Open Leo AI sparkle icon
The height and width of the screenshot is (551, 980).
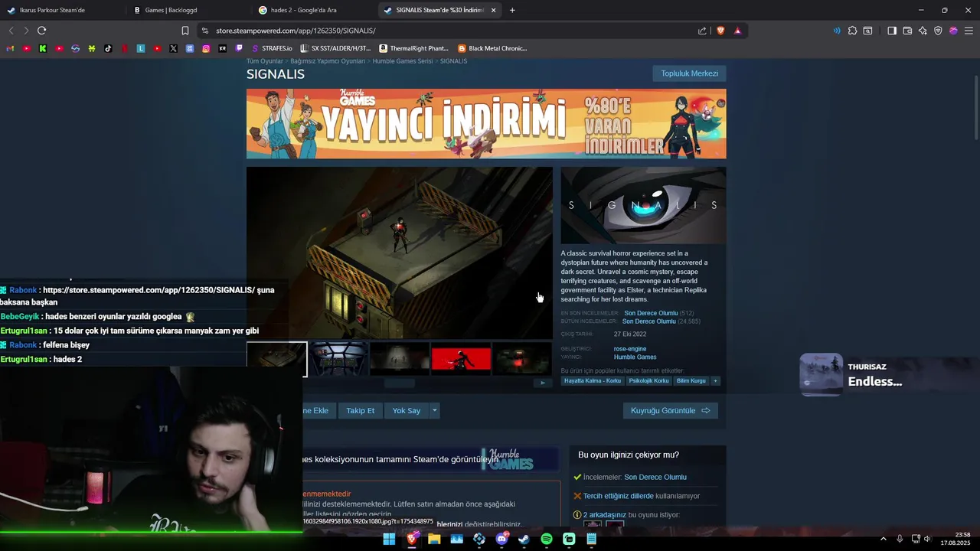923,31
